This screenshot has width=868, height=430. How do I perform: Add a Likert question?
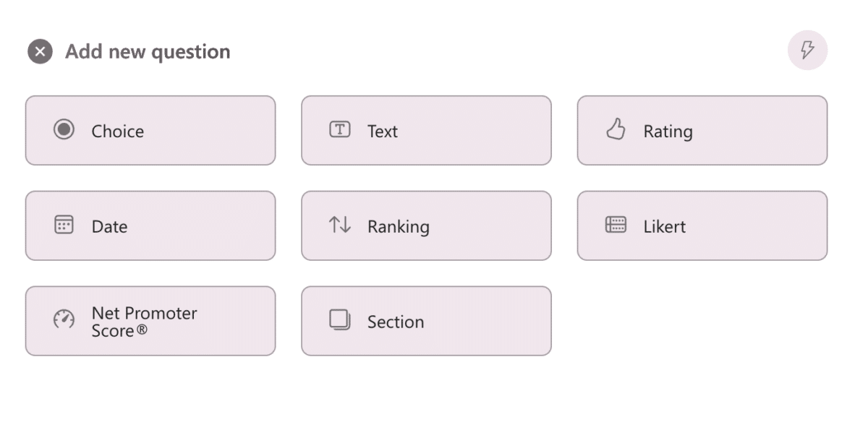(702, 225)
